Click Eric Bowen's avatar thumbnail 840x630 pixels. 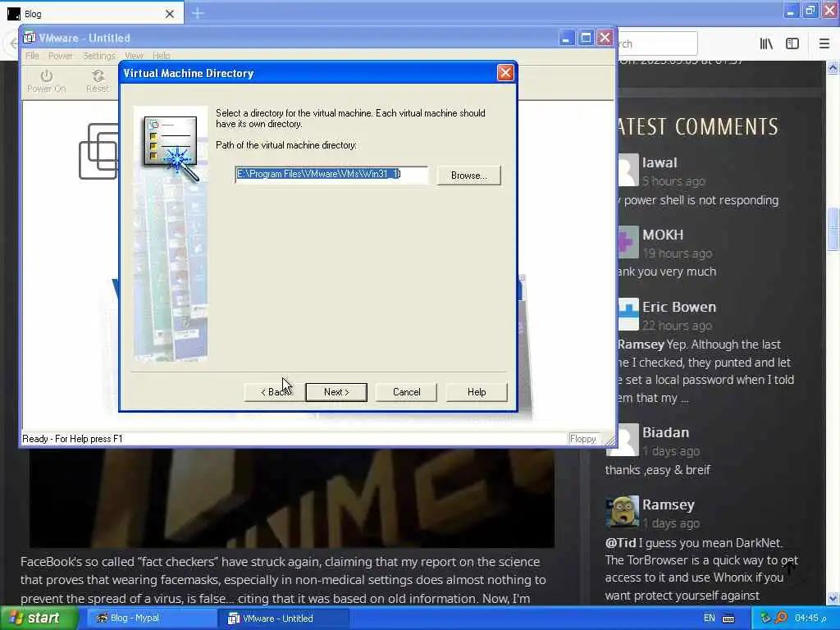(628, 314)
